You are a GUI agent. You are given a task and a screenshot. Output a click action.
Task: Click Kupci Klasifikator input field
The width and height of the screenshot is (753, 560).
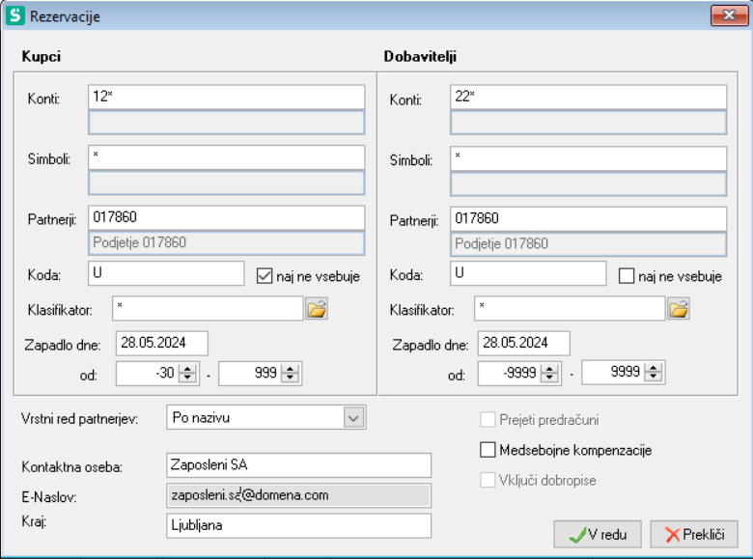tap(208, 308)
